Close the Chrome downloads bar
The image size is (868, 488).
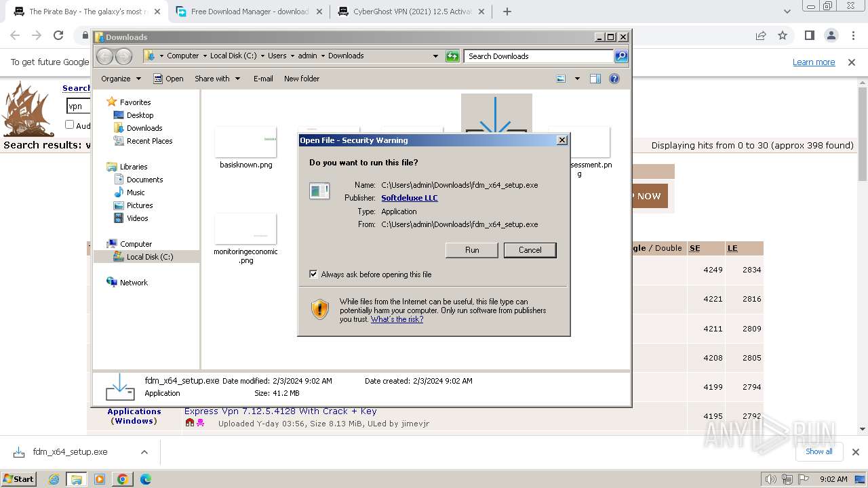point(855,452)
